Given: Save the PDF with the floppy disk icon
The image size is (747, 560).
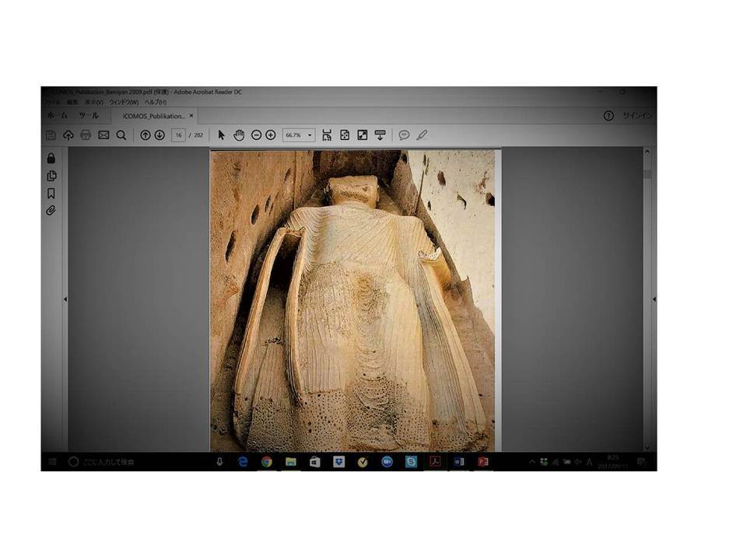Looking at the screenshot, I should [x=51, y=135].
